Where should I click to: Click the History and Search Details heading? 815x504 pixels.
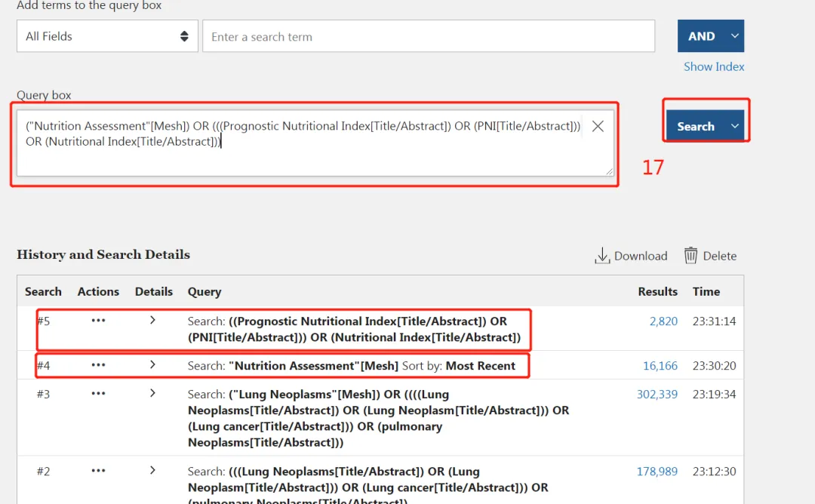point(103,254)
